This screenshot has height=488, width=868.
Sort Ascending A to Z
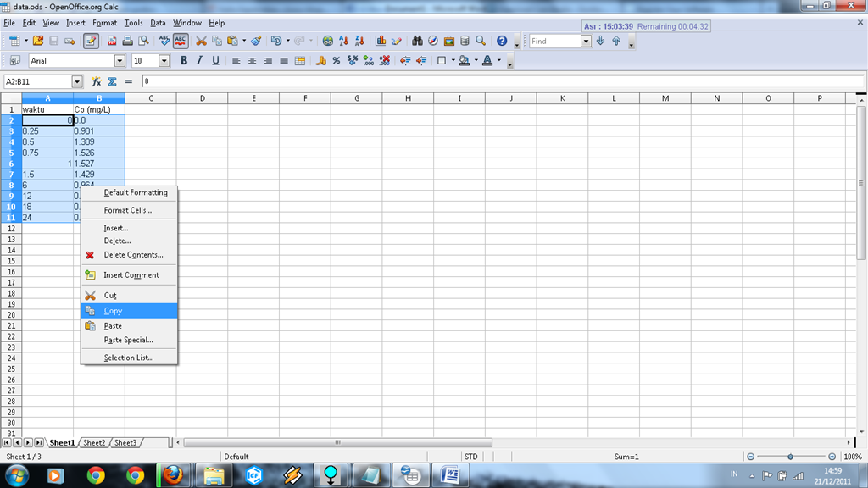[344, 41]
